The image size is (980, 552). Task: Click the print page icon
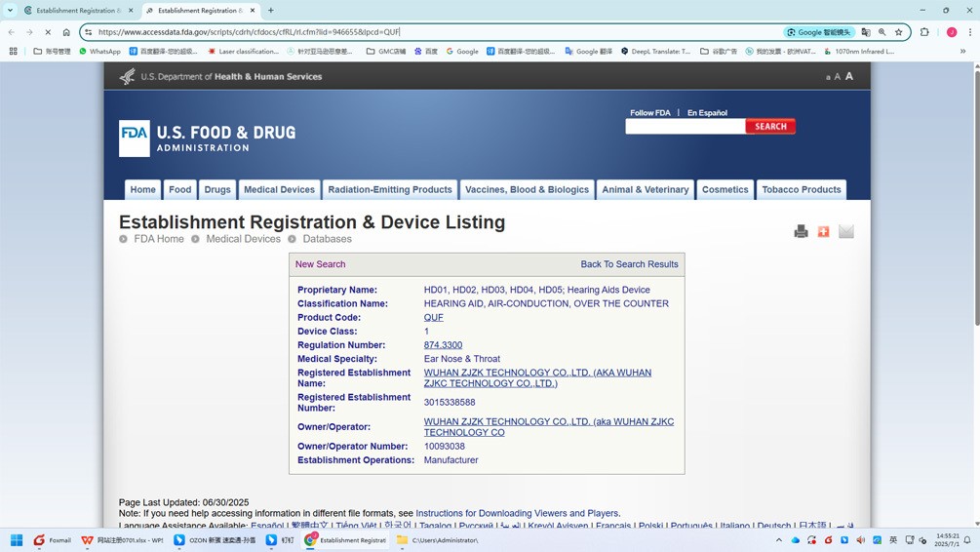(801, 231)
